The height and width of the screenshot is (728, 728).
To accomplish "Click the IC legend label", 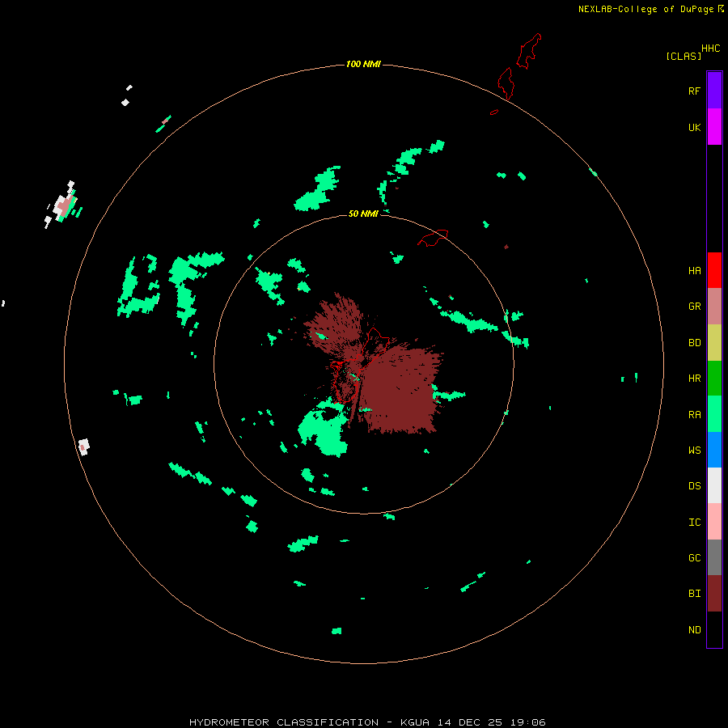I will click(x=694, y=523).
